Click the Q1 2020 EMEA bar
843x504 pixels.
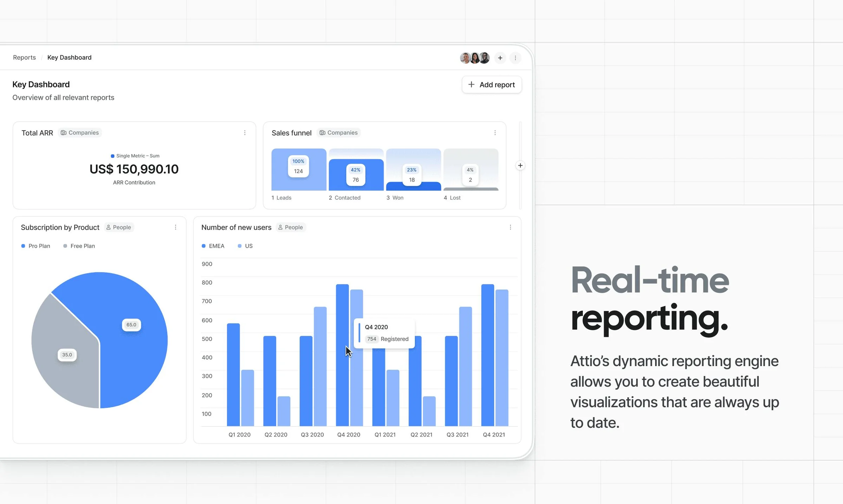[x=233, y=374]
